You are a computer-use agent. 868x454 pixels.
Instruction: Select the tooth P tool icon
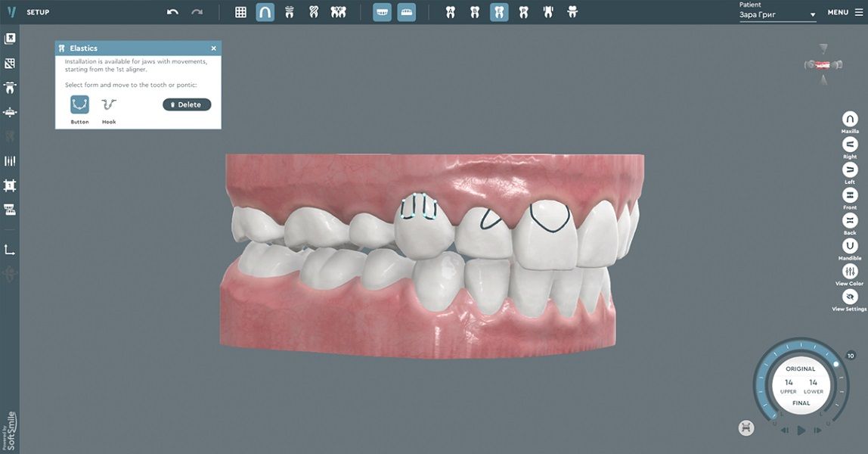tap(524, 11)
